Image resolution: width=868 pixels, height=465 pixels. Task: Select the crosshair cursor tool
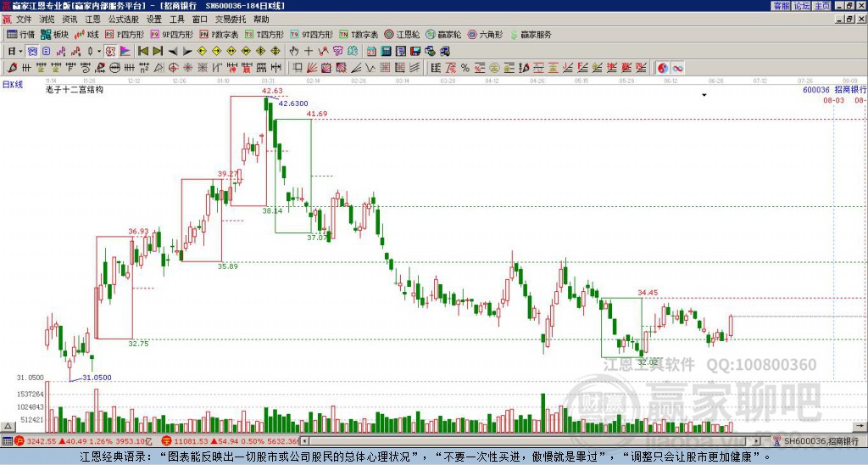309,51
